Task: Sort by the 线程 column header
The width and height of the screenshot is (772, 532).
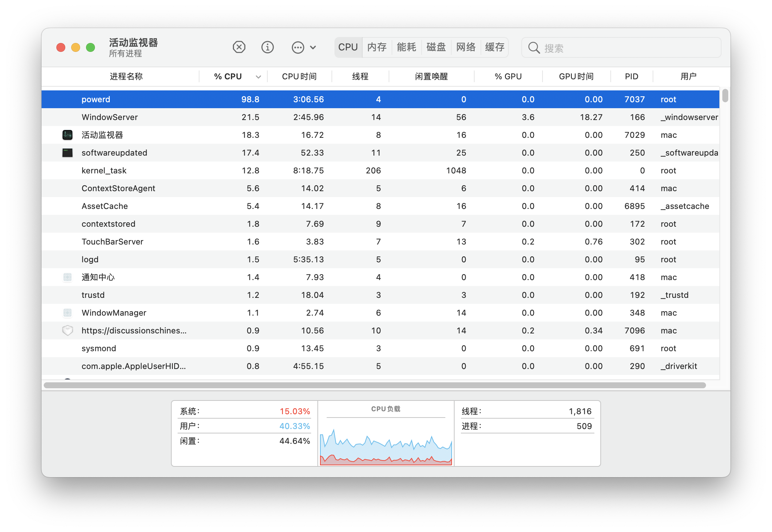Action: 360,77
